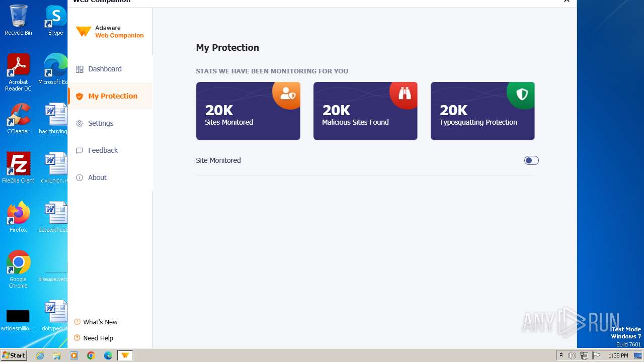Open Settings in the sidebar
The height and width of the screenshot is (362, 644).
pos(110,123)
